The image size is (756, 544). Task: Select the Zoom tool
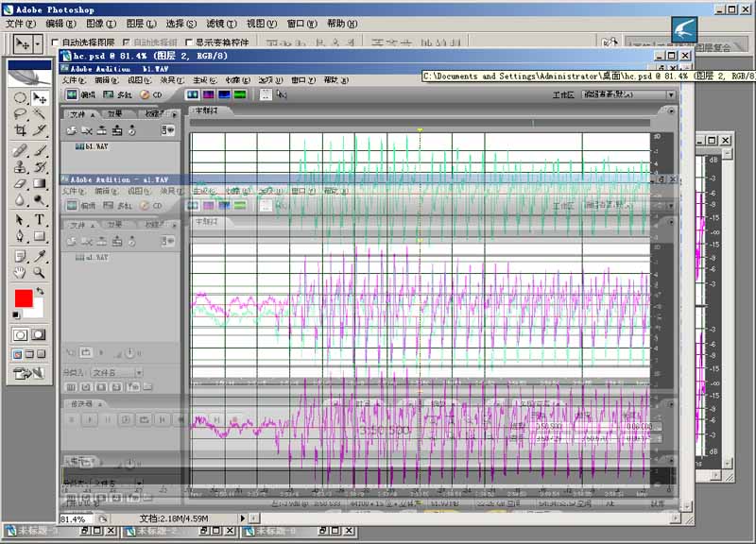click(40, 273)
